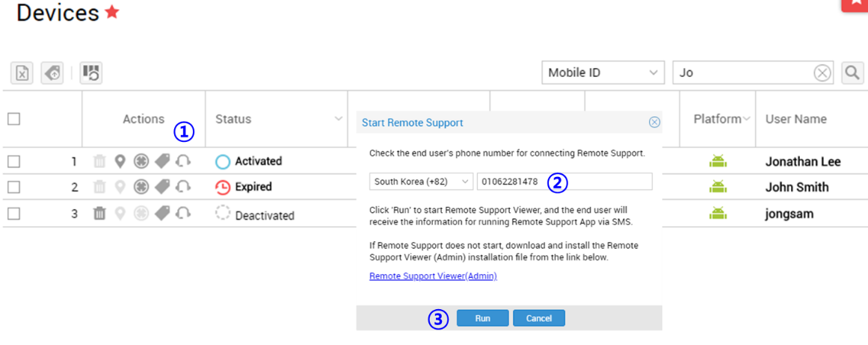Select the checkbox for row 1
868x345 pixels.
(x=14, y=161)
